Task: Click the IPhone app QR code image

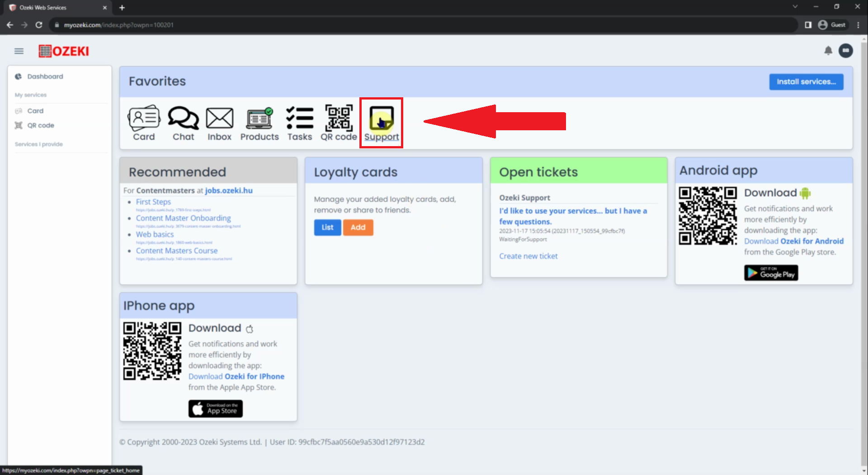Action: point(152,351)
